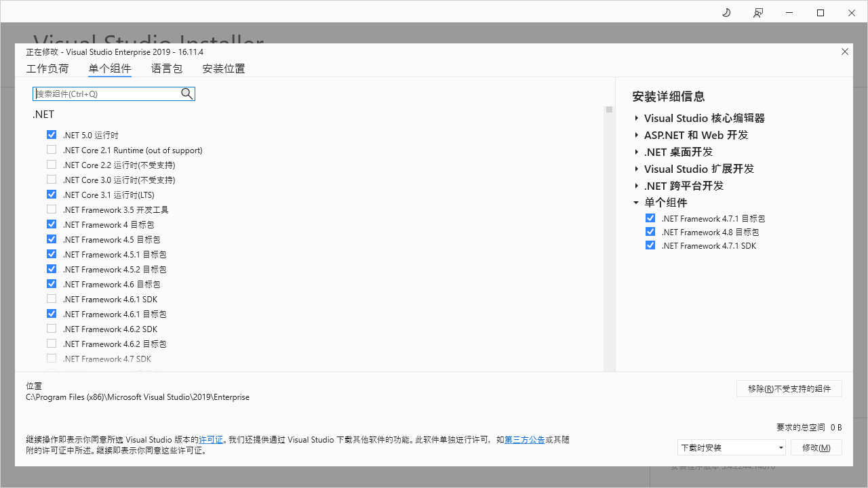Viewport: 868px width, 488px height.
Task: Collapse the 单个组件 details node
Action: tap(636, 203)
